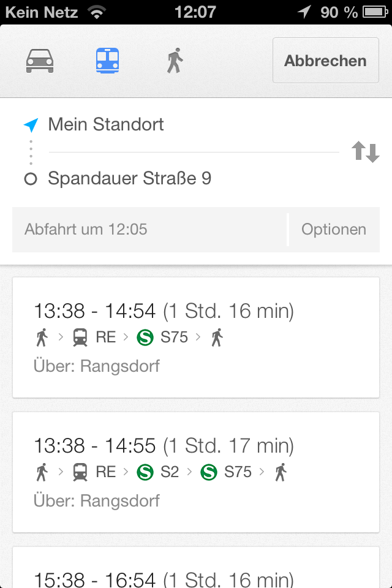Tap the S75 S-Bahn icon in first route
The width and height of the screenshot is (392, 588).
pyautogui.click(x=145, y=337)
